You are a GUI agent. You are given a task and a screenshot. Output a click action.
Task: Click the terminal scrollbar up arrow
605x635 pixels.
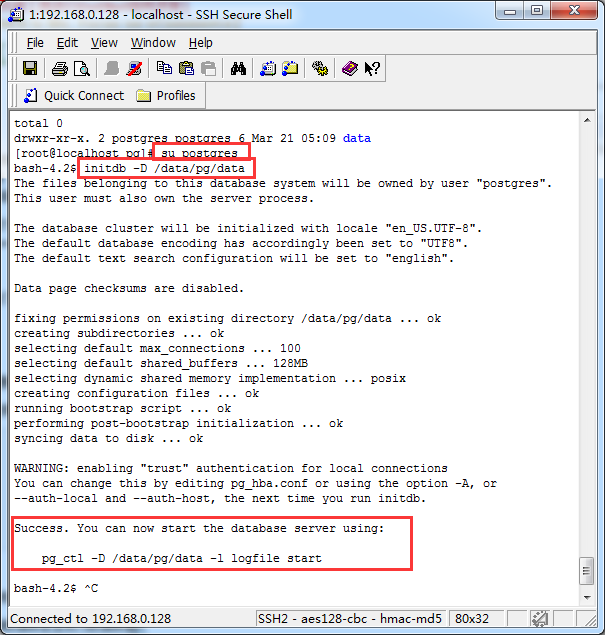click(x=587, y=120)
